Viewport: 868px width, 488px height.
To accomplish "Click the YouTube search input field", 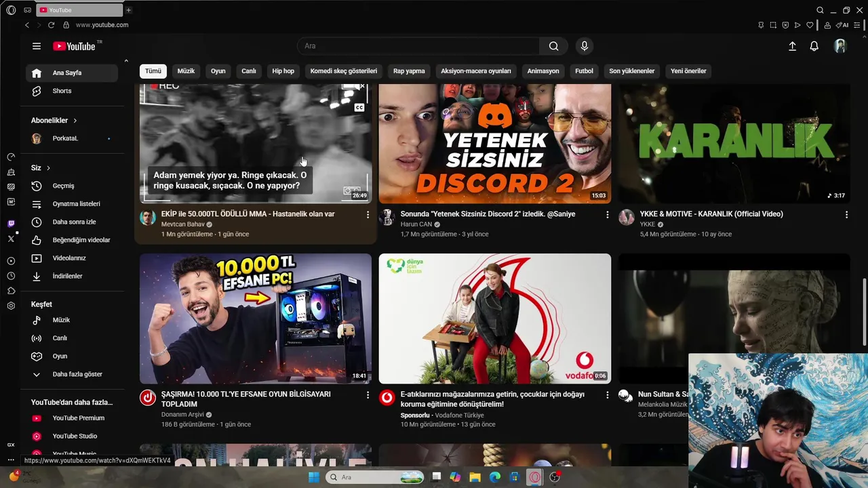I will [x=418, y=46].
